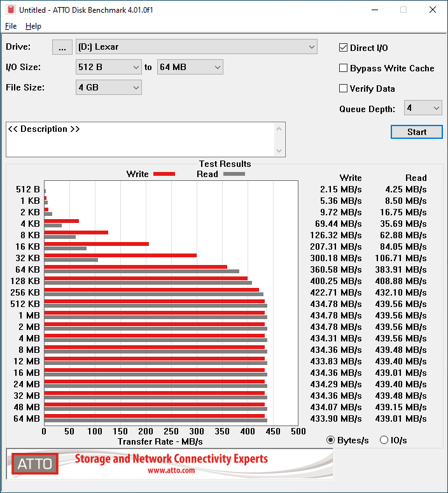Click the 69.44 MB/s write value
The image size is (448, 493).
338,224
